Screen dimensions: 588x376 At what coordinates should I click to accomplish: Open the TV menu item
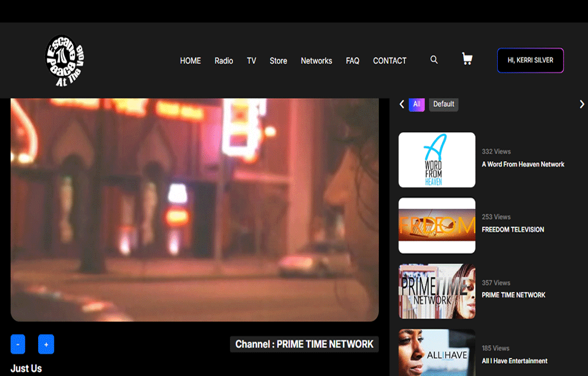[251, 61]
